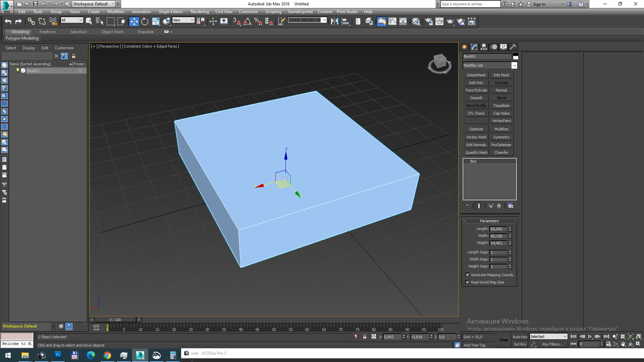Open the Rendering menu

[x=200, y=11]
